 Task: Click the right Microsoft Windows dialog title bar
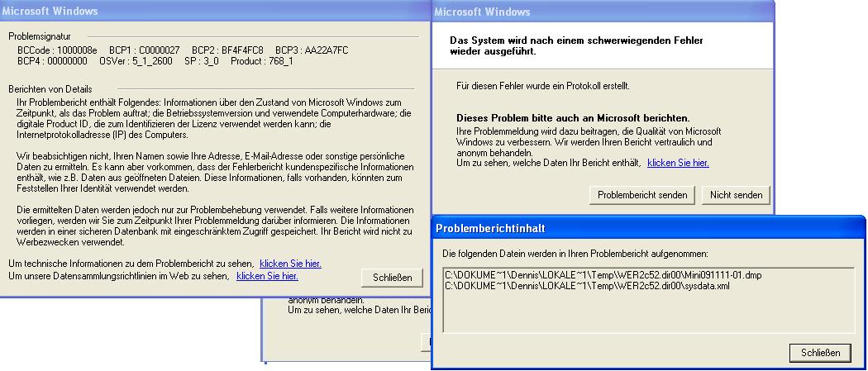(x=603, y=12)
